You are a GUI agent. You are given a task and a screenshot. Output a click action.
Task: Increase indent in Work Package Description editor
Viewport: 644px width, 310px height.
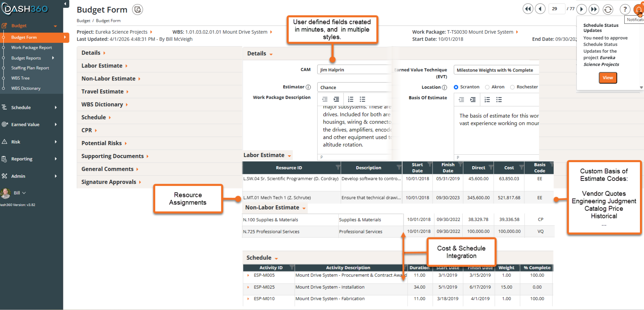click(x=336, y=99)
